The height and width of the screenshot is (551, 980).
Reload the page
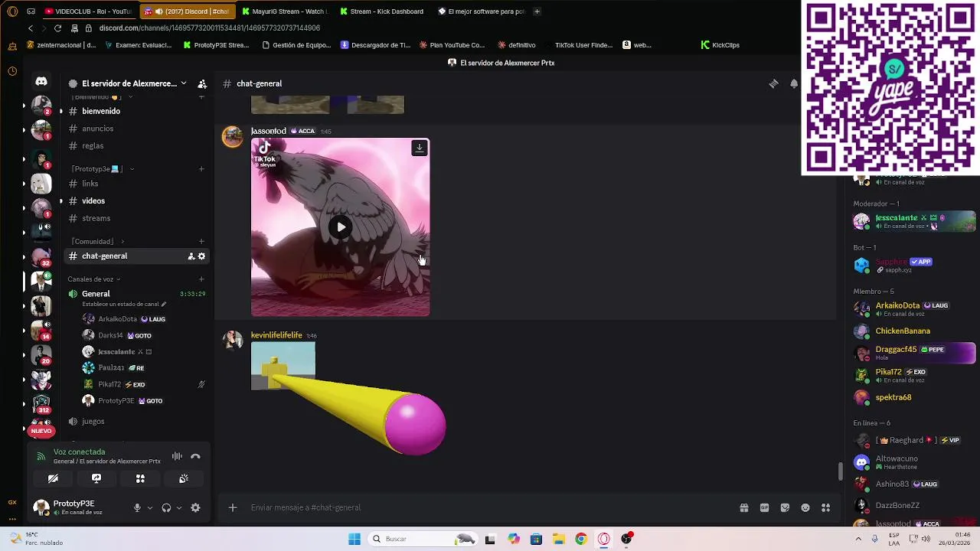click(57, 28)
